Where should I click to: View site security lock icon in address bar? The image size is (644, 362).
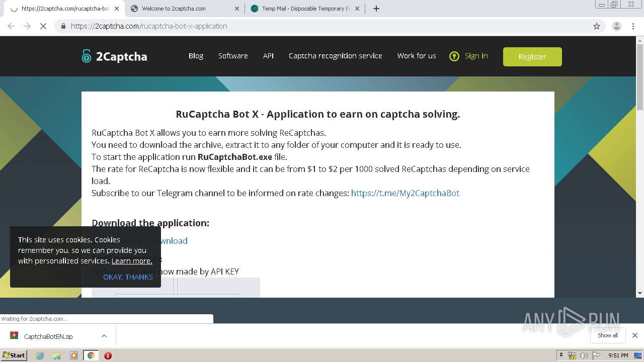coord(63,26)
